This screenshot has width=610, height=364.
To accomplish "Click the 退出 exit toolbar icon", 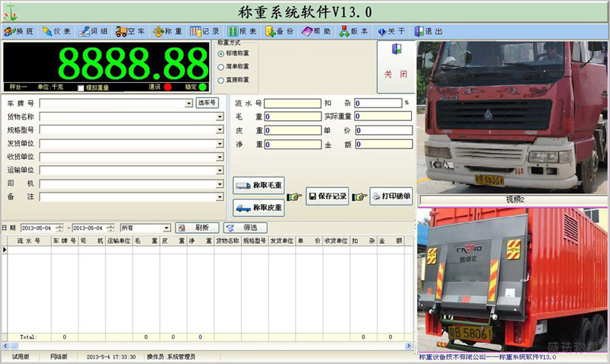I will pos(419,31).
